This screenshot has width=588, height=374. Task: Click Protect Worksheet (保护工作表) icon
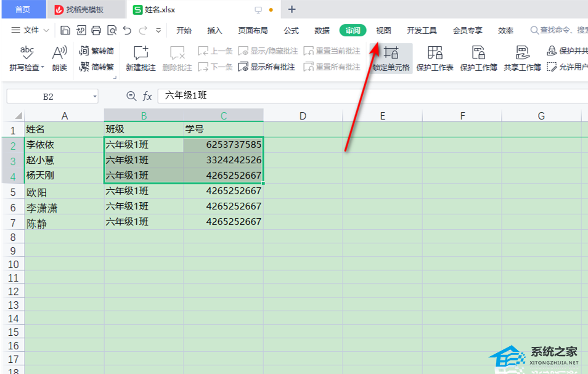pos(435,59)
